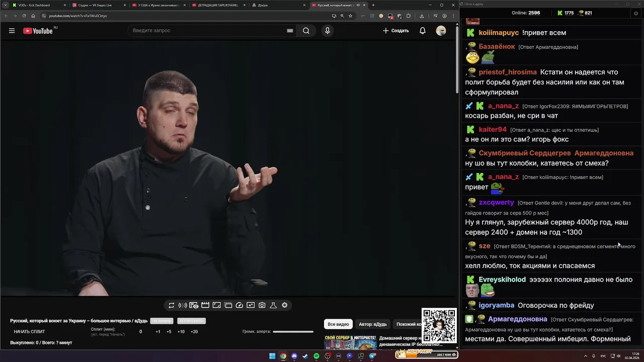Image resolution: width=644 pixels, height=362 pixels.
Task: Add +20 minutes to split
Action: [194, 332]
